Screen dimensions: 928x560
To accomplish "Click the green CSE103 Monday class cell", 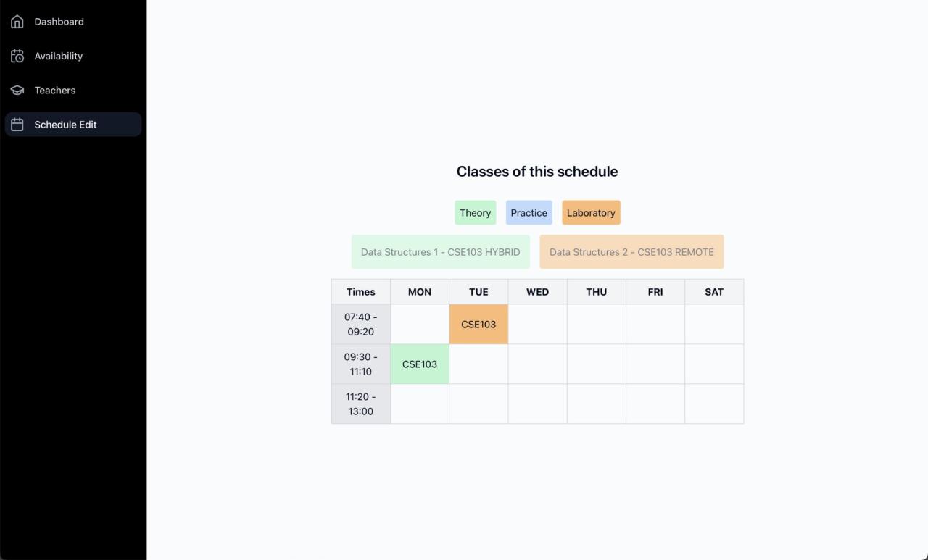I will coord(420,364).
